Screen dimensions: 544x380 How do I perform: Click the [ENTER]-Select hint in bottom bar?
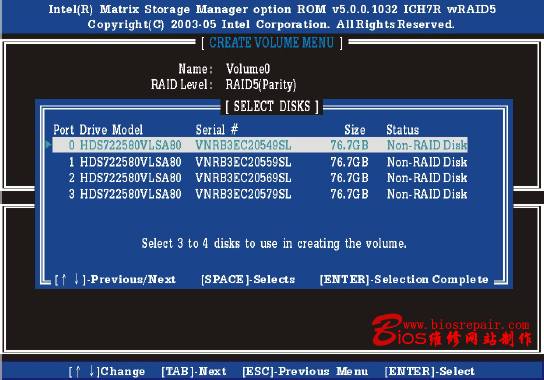click(x=430, y=371)
